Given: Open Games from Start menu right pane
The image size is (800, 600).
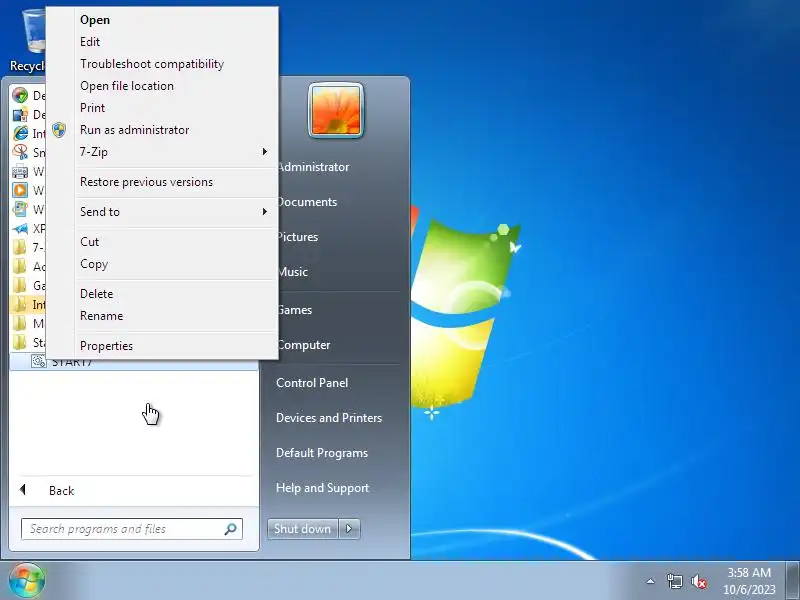Looking at the screenshot, I should (x=295, y=310).
